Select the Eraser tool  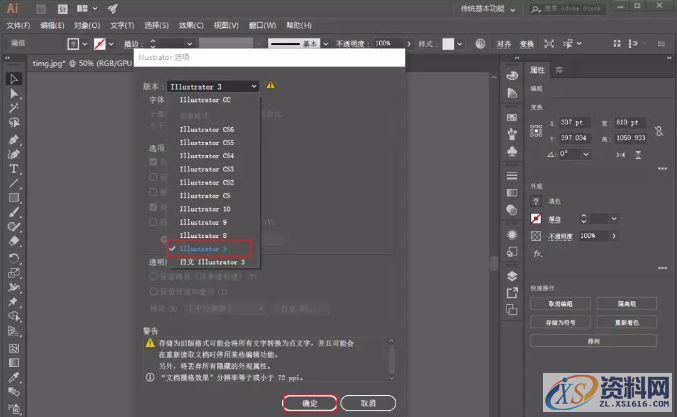coord(14,241)
